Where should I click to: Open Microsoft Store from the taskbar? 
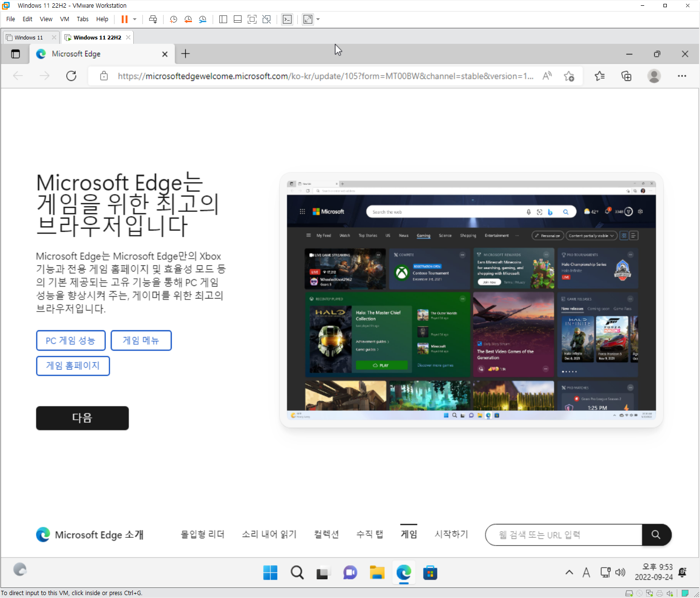(x=430, y=572)
